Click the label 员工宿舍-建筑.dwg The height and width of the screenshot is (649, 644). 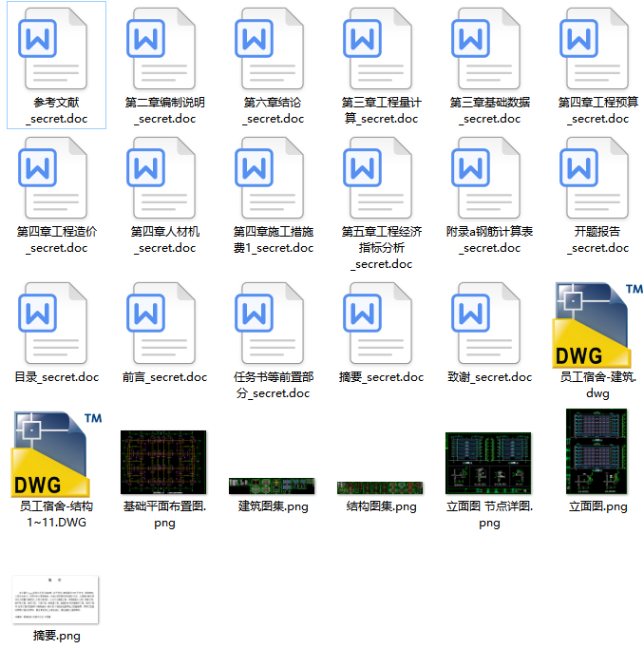598,385
